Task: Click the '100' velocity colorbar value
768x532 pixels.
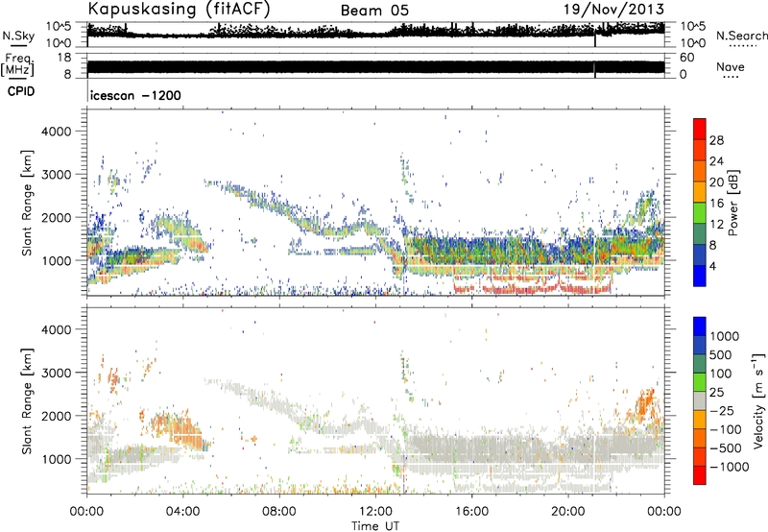Action: [x=721, y=374]
